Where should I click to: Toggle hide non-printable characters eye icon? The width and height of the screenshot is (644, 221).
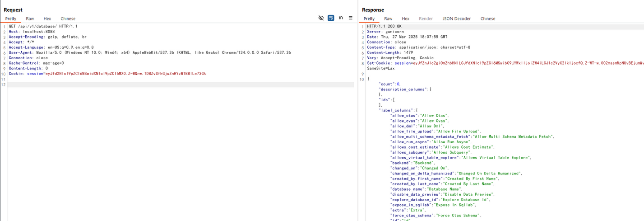click(321, 18)
